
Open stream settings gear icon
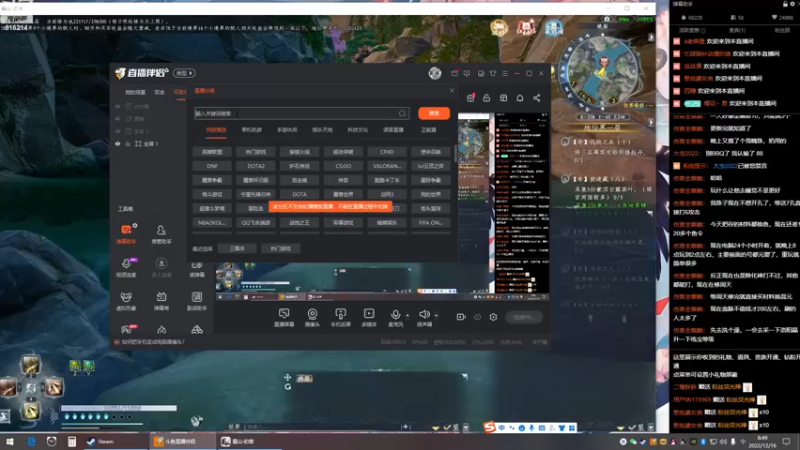coord(493,317)
